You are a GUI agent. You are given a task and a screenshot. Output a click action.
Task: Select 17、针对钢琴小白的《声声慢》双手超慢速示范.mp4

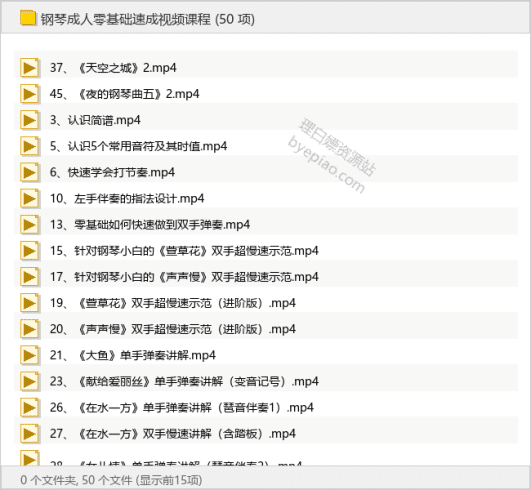[184, 277]
